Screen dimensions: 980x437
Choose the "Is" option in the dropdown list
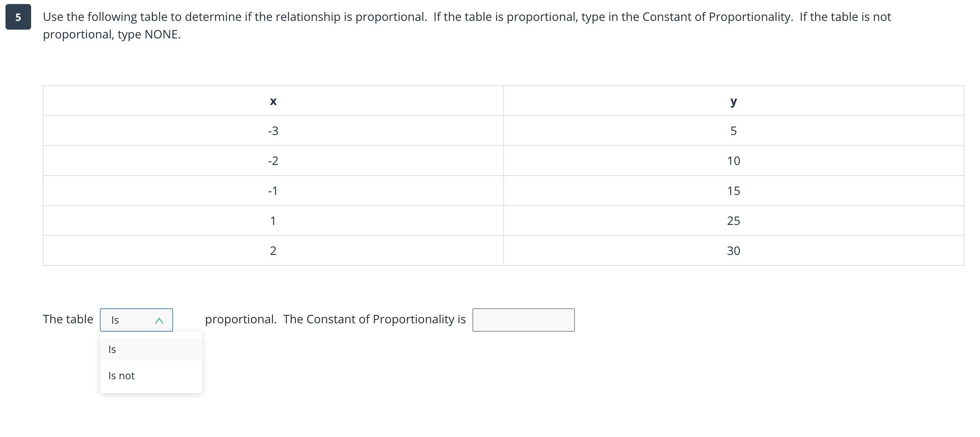point(151,349)
